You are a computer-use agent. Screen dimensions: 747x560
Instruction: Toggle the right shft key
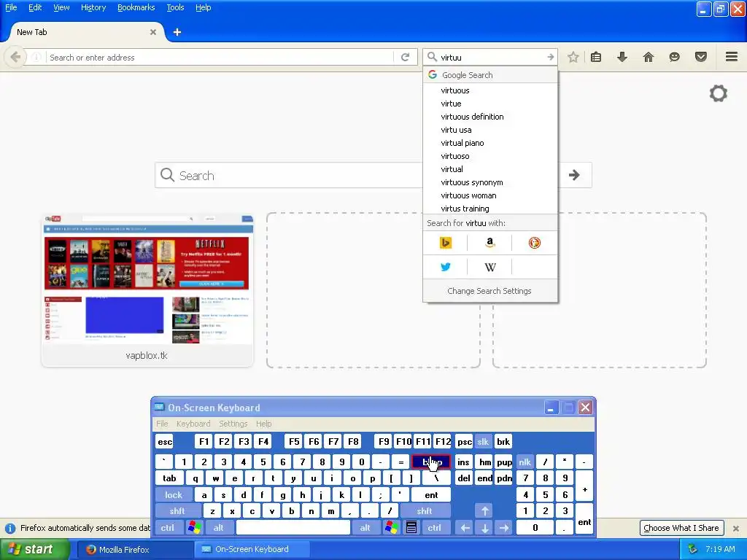(x=425, y=511)
